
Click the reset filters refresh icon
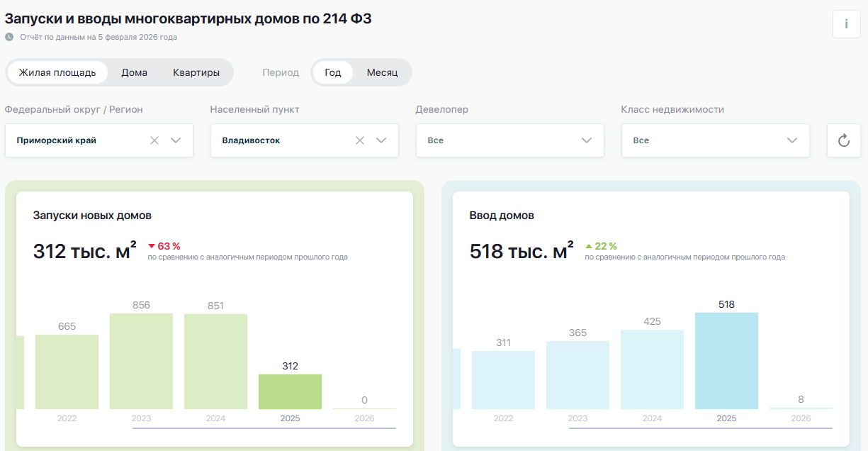[843, 140]
